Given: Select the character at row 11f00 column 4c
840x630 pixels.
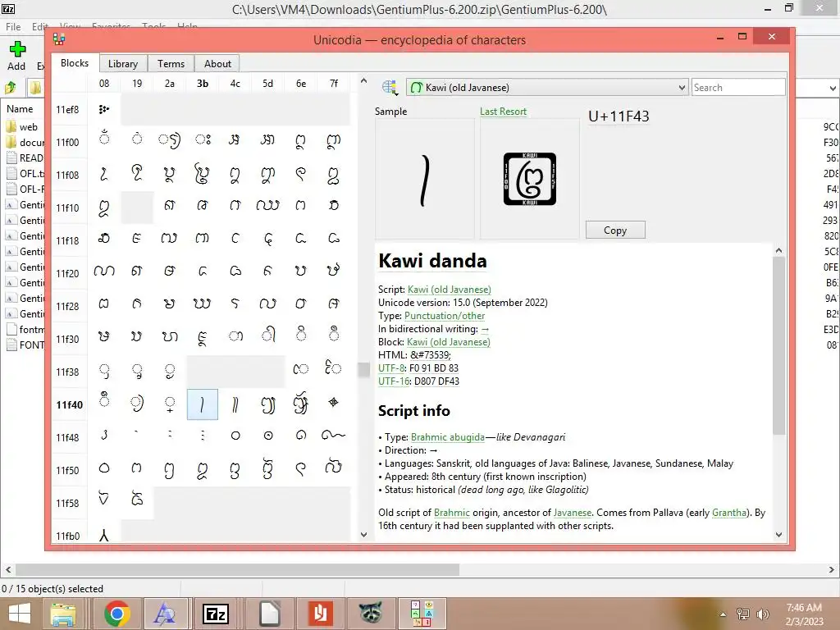Looking at the screenshot, I should (235, 142).
